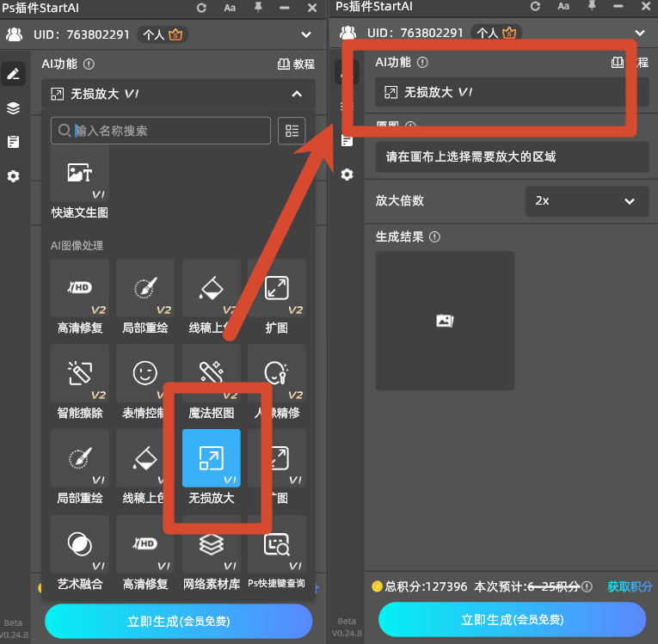The width and height of the screenshot is (658, 644).
Task: Expand account UID chevron in left panel
Action: (x=306, y=34)
